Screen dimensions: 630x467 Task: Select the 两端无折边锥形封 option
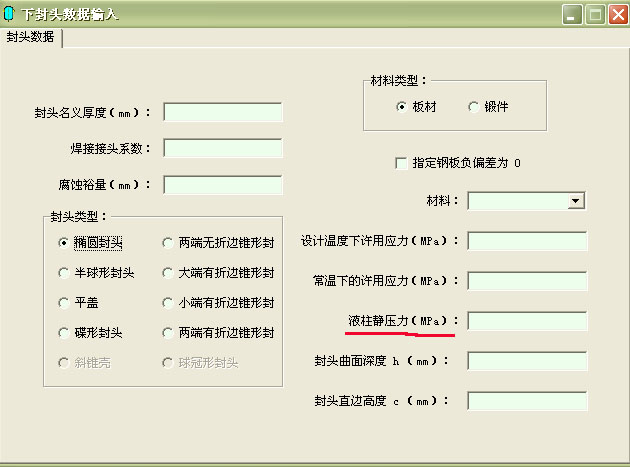click(x=169, y=242)
